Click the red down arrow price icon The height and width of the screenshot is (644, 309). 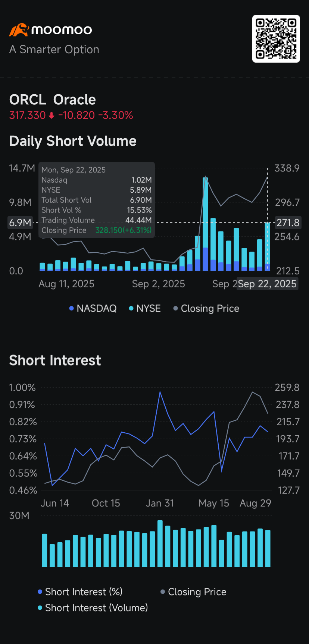51,116
